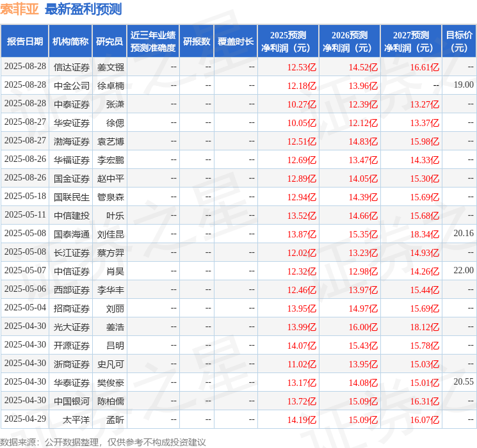Click the 机构简称 column header
The width and height of the screenshot is (477, 448).
[70, 42]
